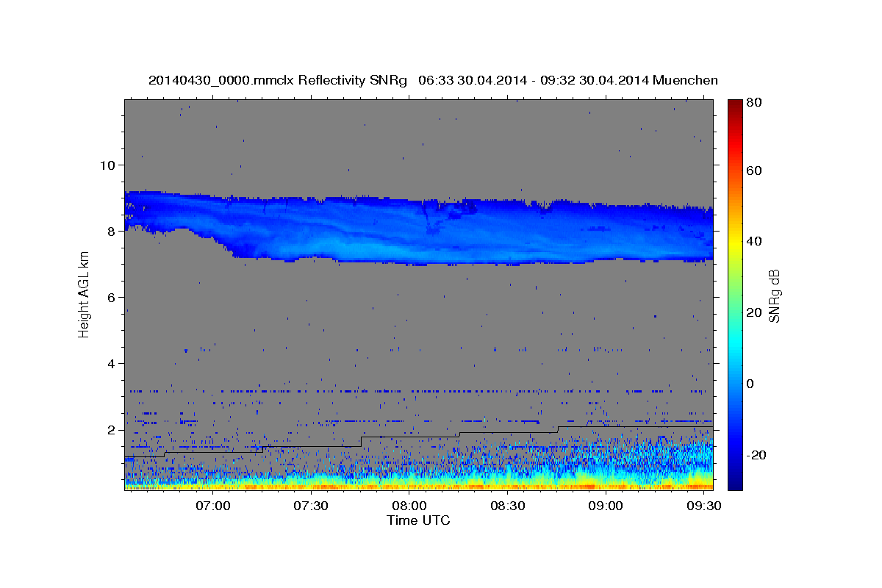Click the 08:00 time axis label
This screenshot has width=882, height=588.
point(409,506)
